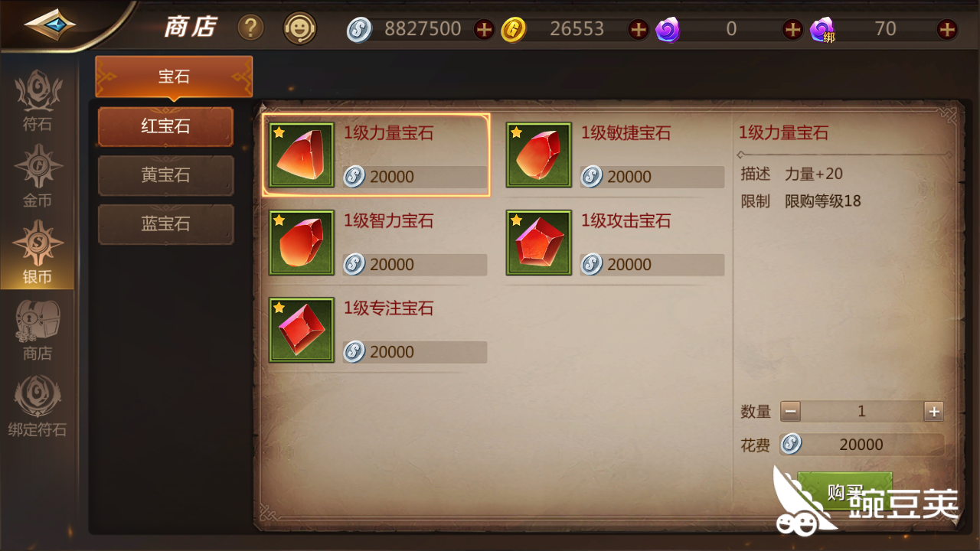Decrease quantity with minus button
The image size is (980, 551).
[791, 412]
